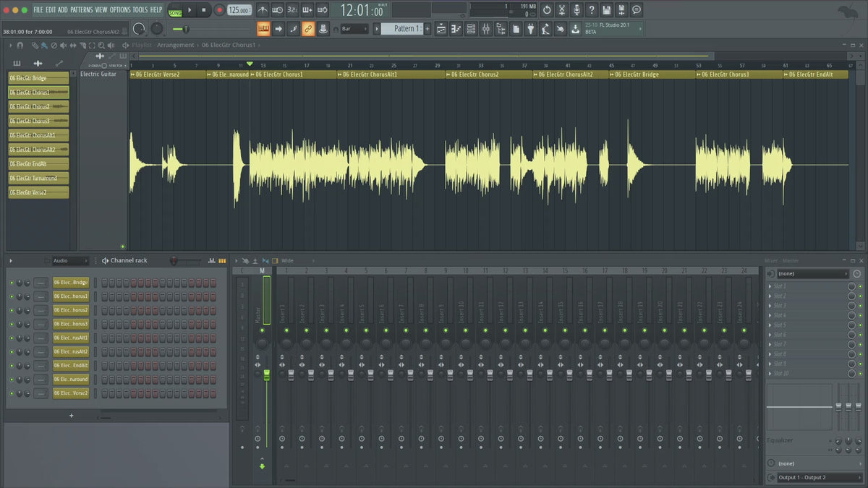The height and width of the screenshot is (488, 868).
Task: Toggle the Master track mute light
Action: (x=262, y=330)
